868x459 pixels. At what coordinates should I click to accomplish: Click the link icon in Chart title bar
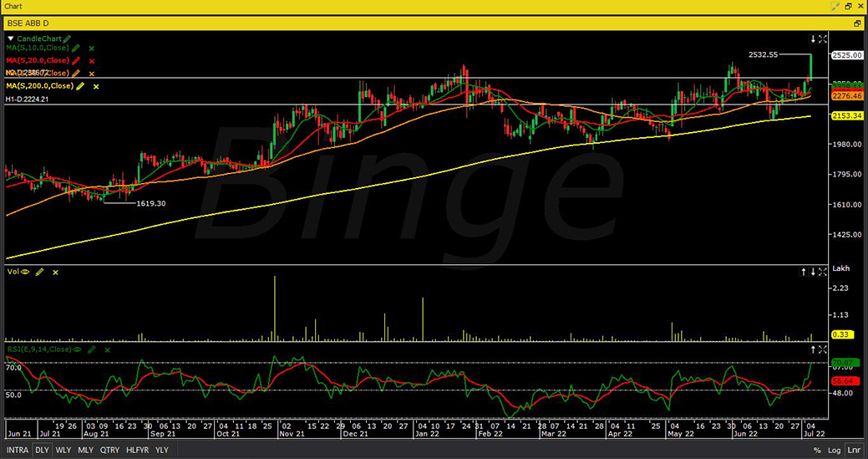click(x=835, y=6)
